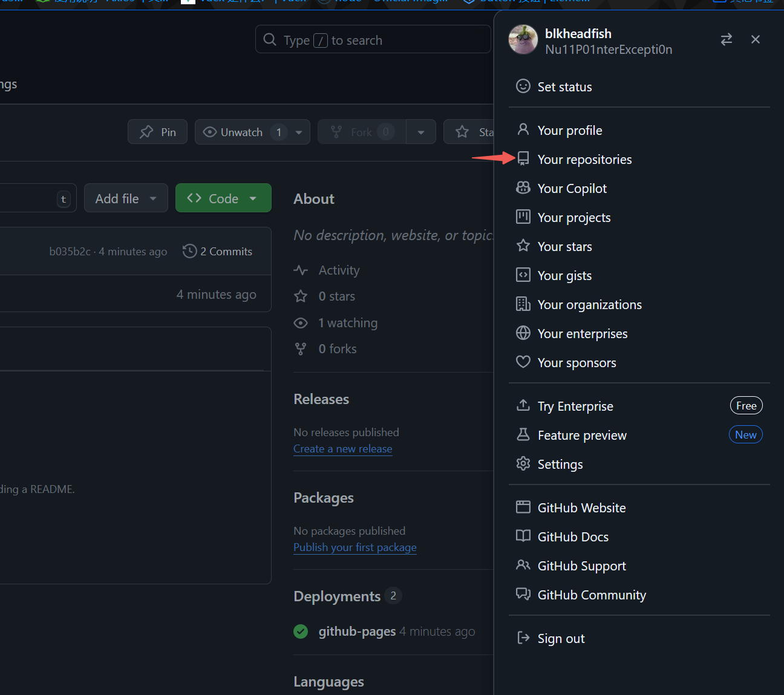This screenshot has height=695, width=784.
Task: Open the Deployments heading link
Action: (337, 596)
